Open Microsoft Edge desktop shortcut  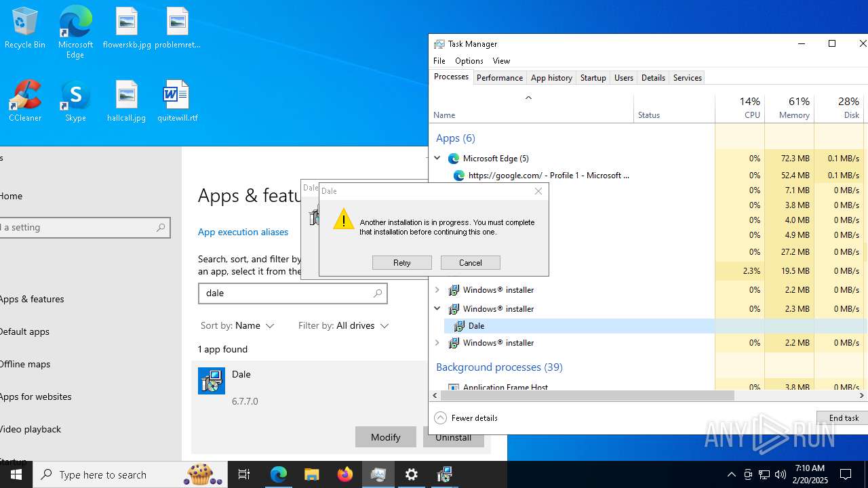[75, 33]
